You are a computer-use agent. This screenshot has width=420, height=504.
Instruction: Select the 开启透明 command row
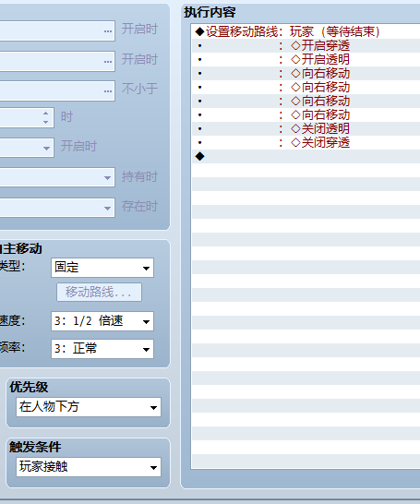click(x=306, y=59)
